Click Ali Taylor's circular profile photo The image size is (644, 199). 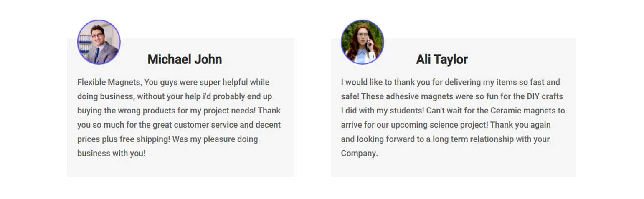coord(362,42)
